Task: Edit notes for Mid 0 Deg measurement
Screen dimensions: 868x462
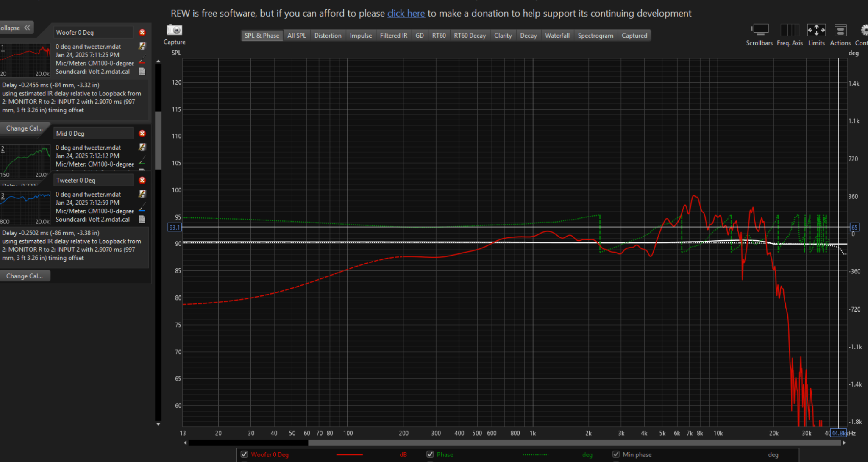Action: [x=142, y=147]
